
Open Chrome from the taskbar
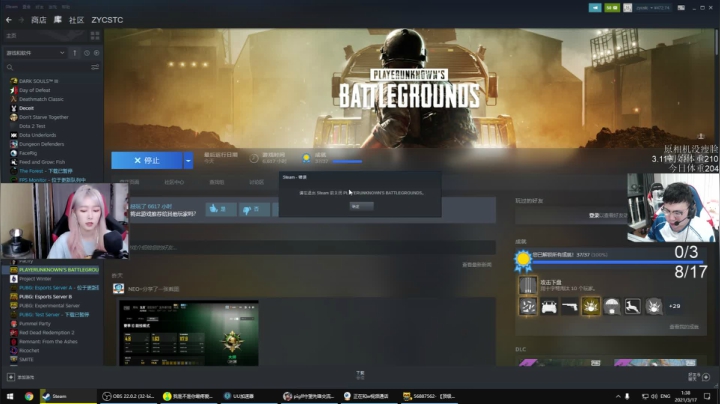click(x=29, y=396)
